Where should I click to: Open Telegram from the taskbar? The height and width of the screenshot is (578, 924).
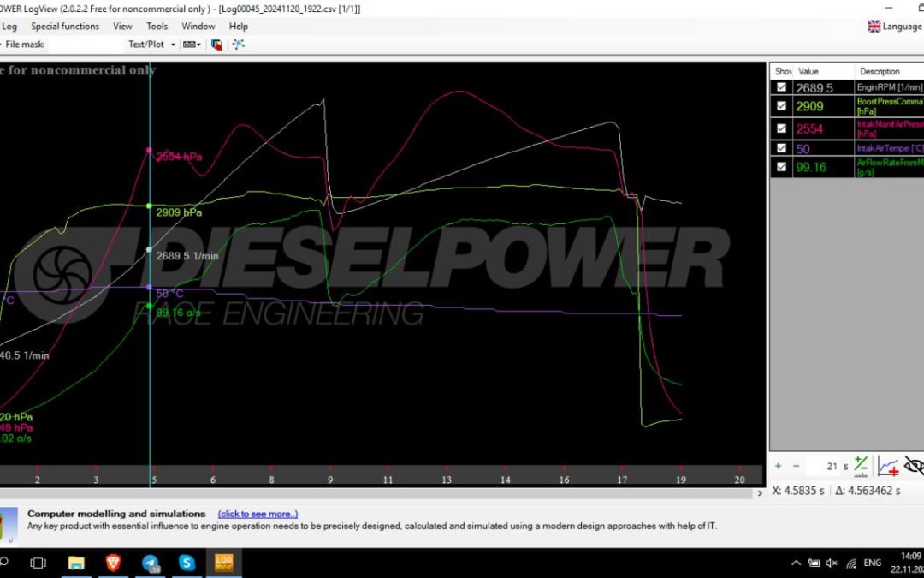(151, 563)
